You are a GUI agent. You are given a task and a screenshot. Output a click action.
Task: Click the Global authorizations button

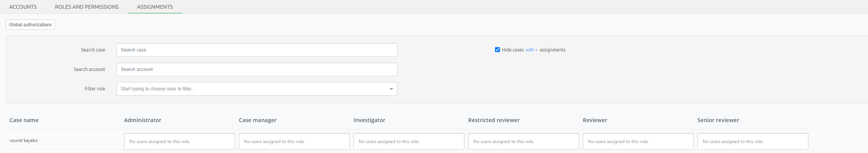30,25
